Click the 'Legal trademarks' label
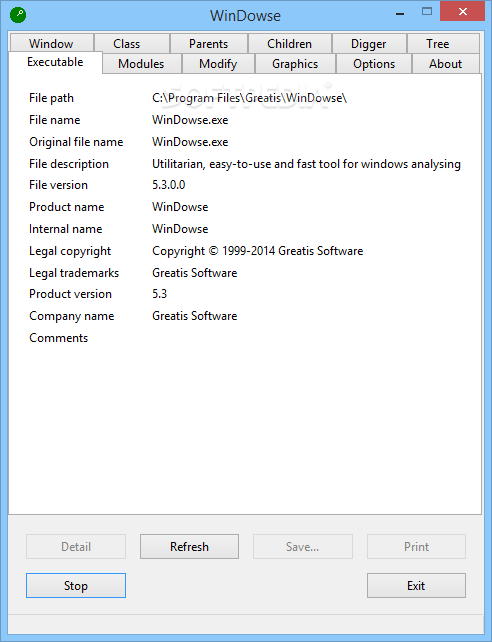Viewport: 492px width, 642px height. click(74, 273)
